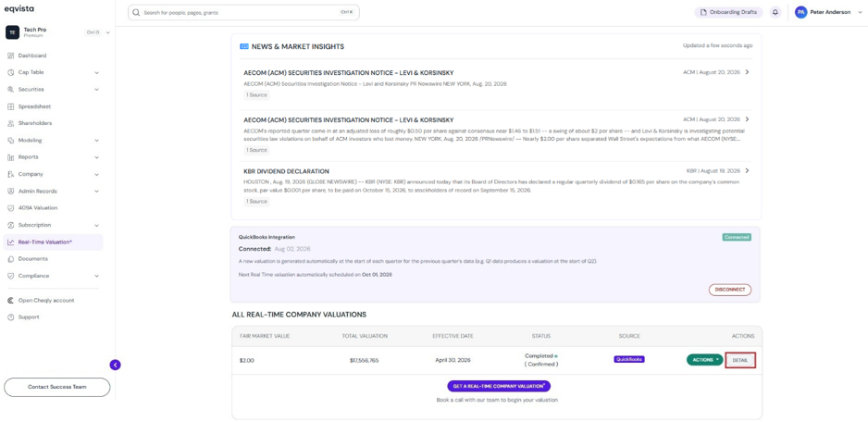Screen dimensions: 868x422
Task: Expand the Company menu chevron
Action: pyautogui.click(x=96, y=174)
